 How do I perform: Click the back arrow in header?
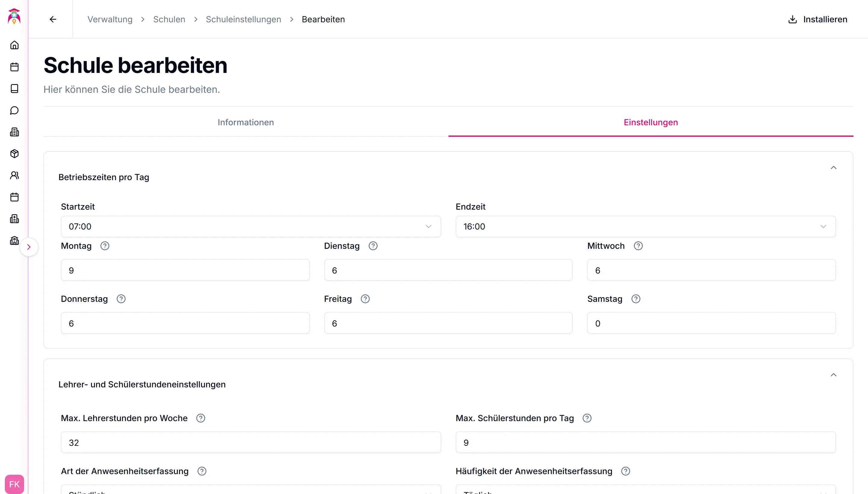[53, 19]
